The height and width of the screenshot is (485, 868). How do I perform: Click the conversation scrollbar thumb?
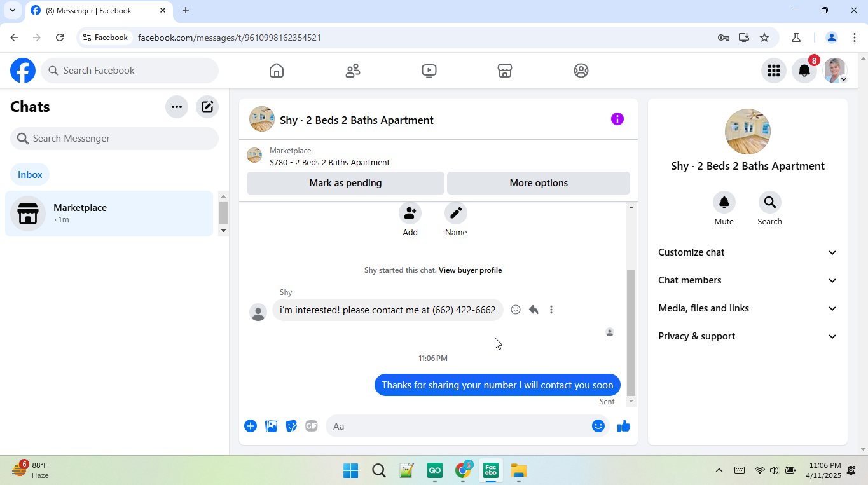coord(631,332)
